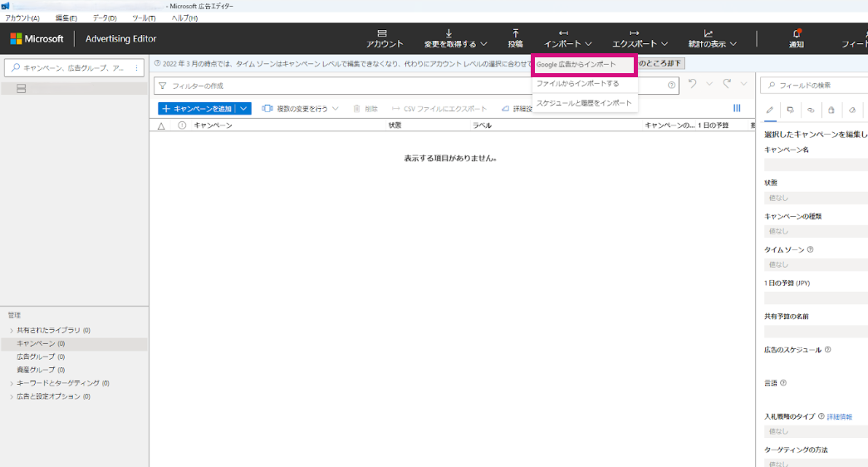Click 変更を取得する download button
The height and width of the screenshot is (467, 868).
[x=455, y=38]
